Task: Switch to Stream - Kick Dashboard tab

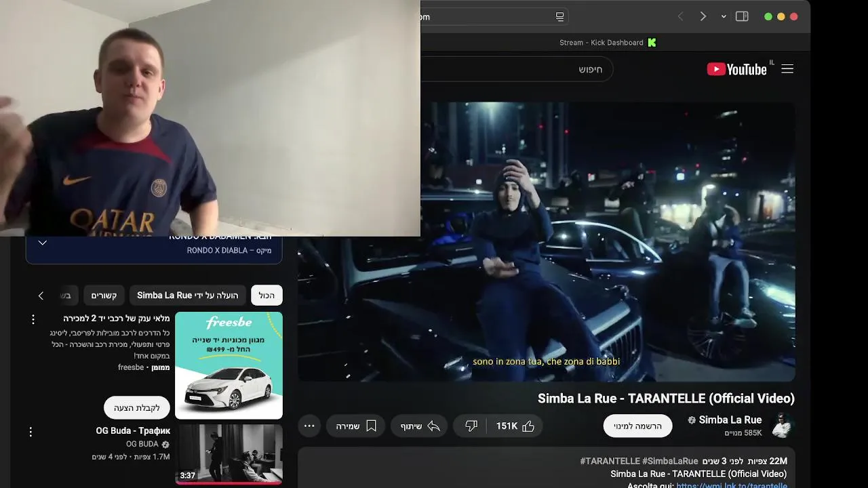Action: [x=608, y=42]
